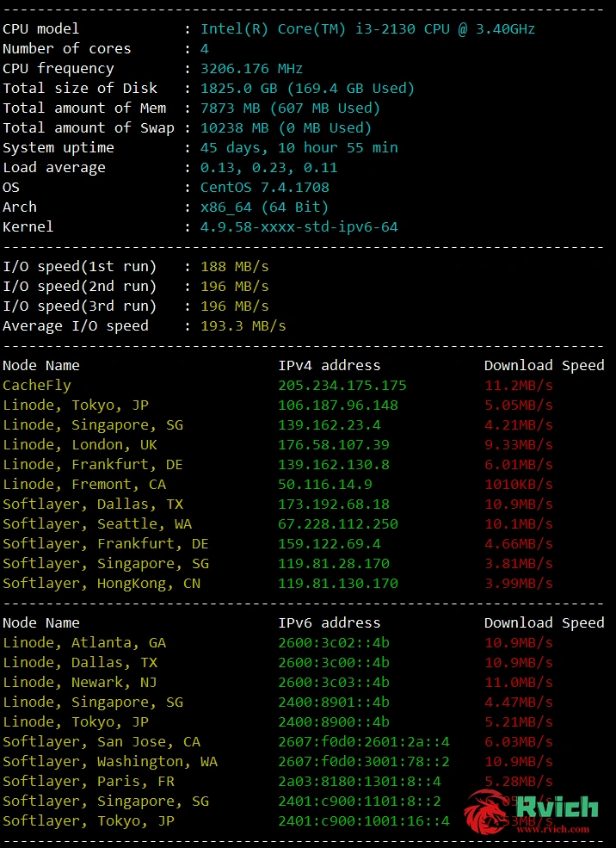Click the System uptime 45 days value
Screen dimensions: 616x848
point(299,147)
